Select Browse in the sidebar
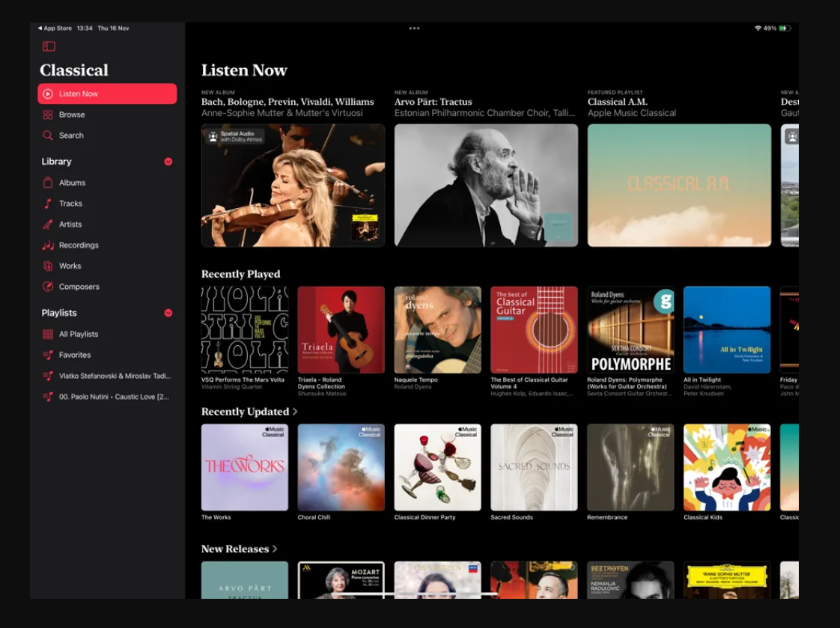Screen dimensions: 840x628 tap(107, 115)
